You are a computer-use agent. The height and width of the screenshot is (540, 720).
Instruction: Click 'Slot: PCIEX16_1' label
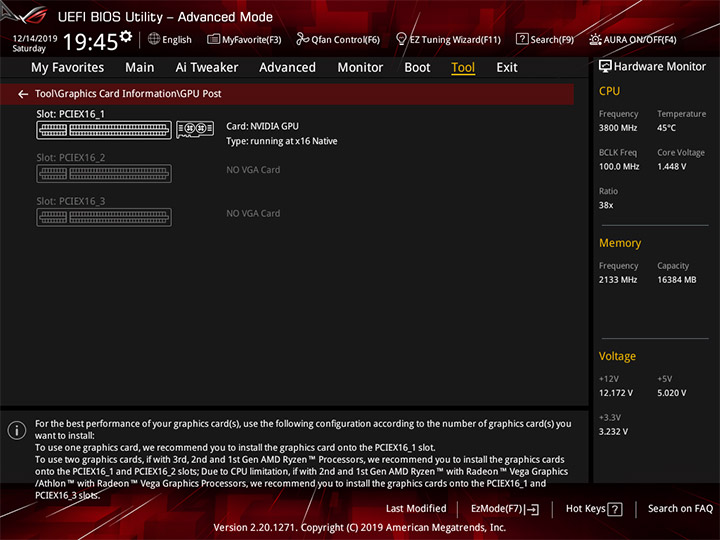click(x=71, y=114)
